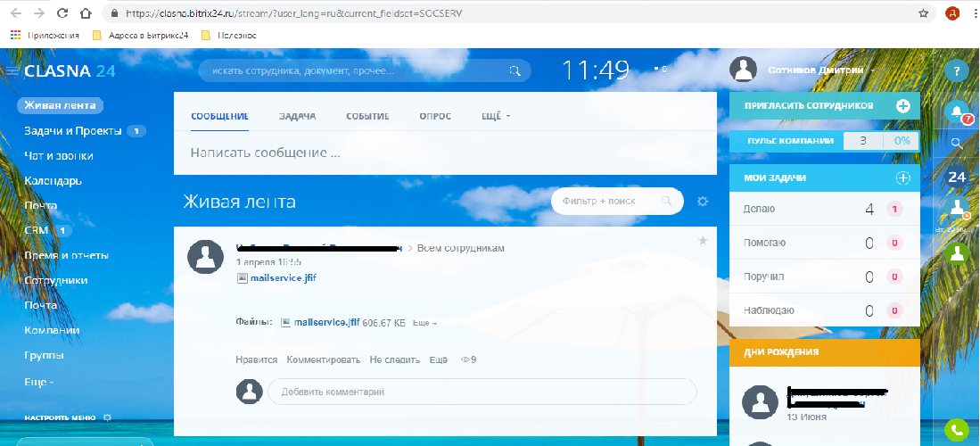980x446 pixels.
Task: Expand Ещё menu in the left sidebar
Action: click(x=38, y=382)
